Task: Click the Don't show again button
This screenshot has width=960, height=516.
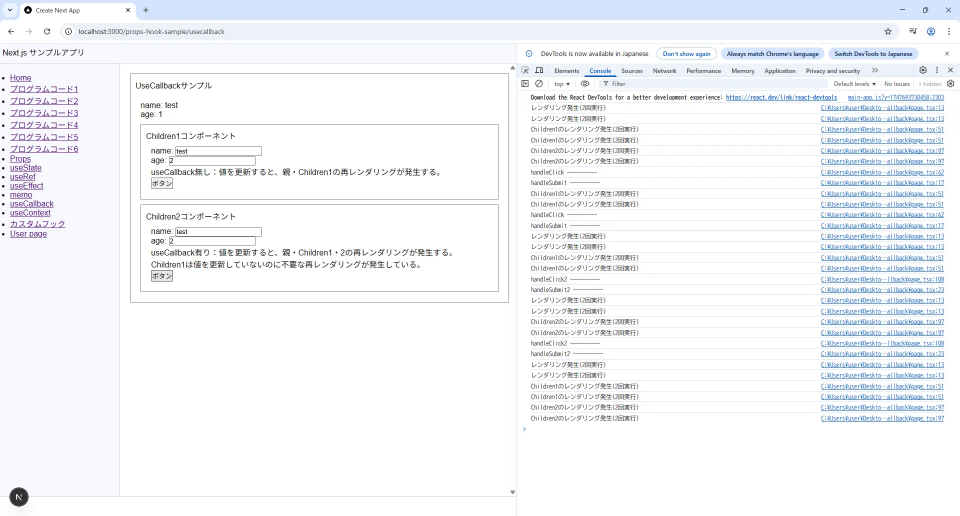Action: (x=686, y=54)
